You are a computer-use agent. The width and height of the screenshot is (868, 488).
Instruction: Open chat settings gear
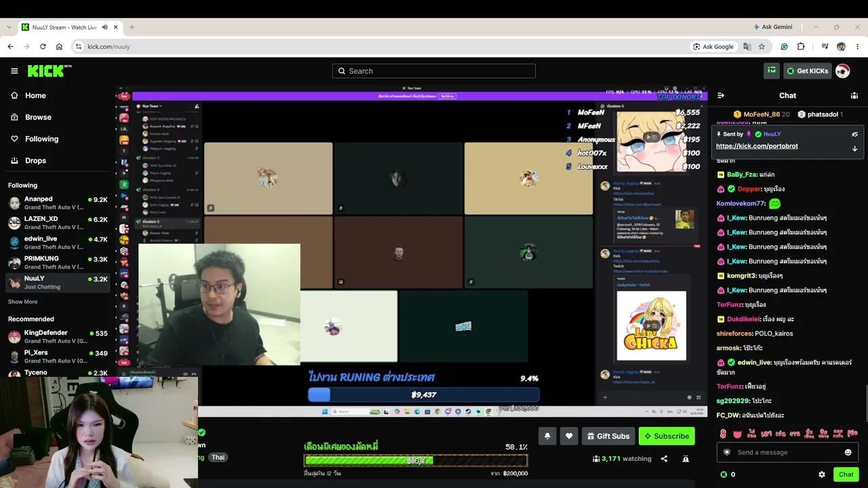pos(822,474)
